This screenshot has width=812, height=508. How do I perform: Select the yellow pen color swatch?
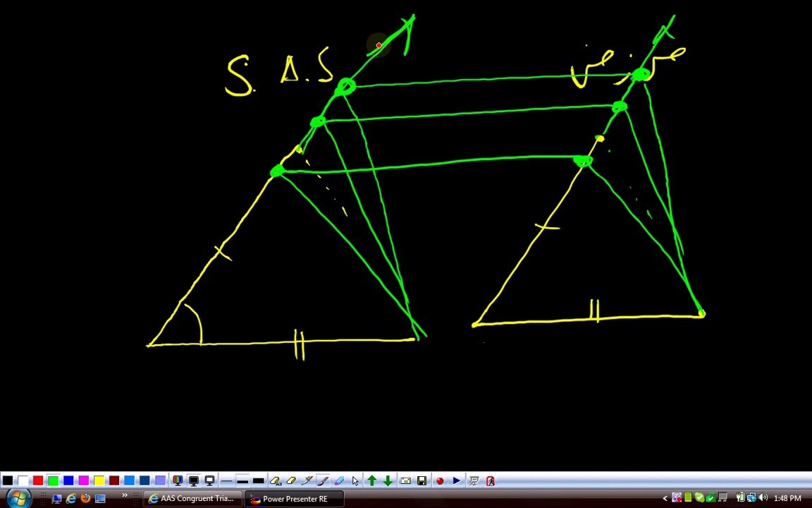point(99,480)
